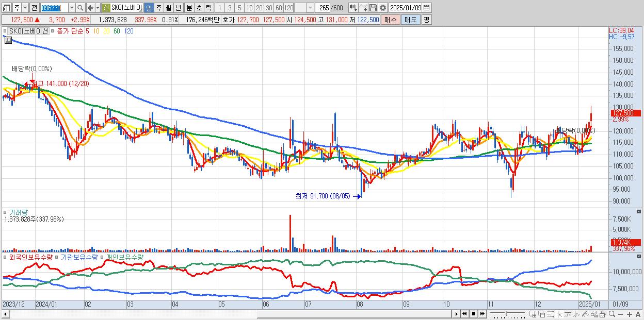Screen dimensions: 644x320
Task: Open the stock code history dropdown
Action: point(72,8)
